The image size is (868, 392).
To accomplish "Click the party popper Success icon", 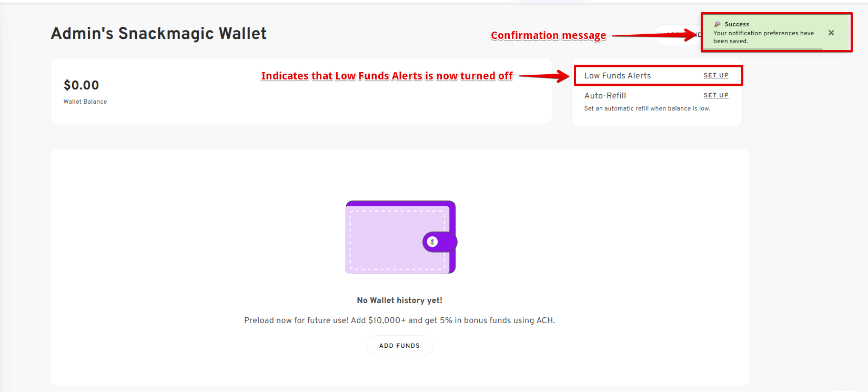I will 717,24.
